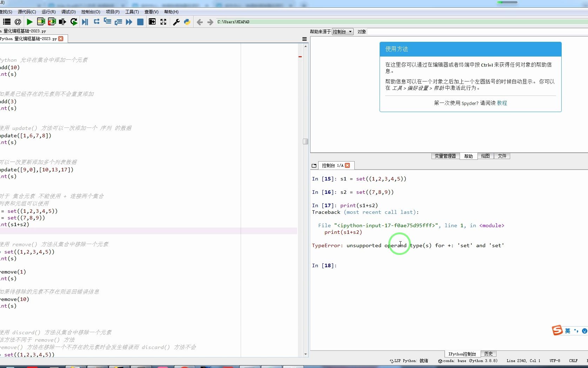
Task: Click the 对象 object input field
Action: pyautogui.click(x=478, y=32)
